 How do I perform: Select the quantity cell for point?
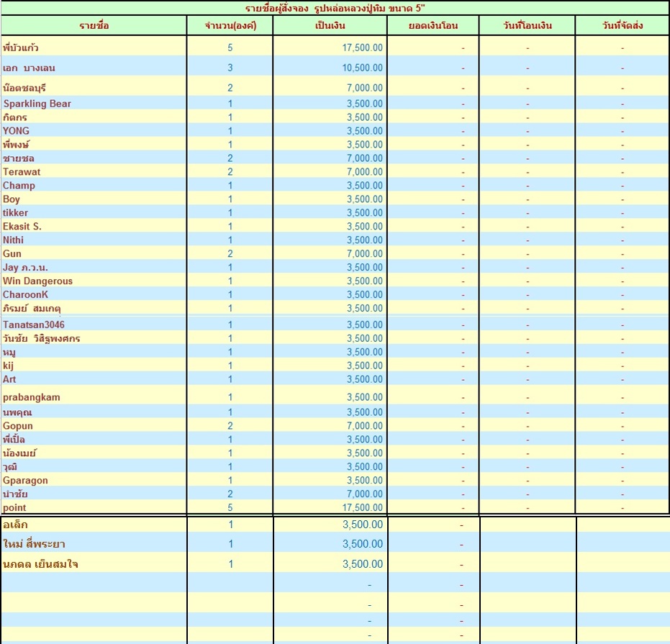click(x=230, y=508)
